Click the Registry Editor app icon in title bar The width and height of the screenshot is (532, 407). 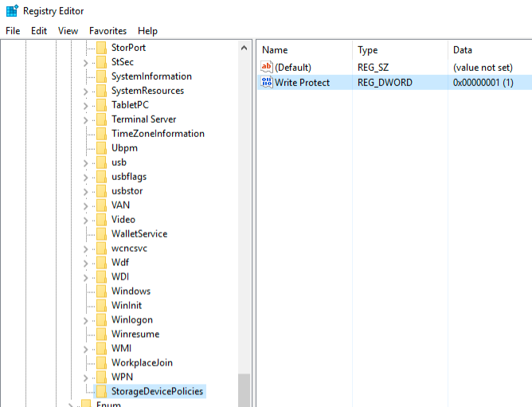coord(11,10)
